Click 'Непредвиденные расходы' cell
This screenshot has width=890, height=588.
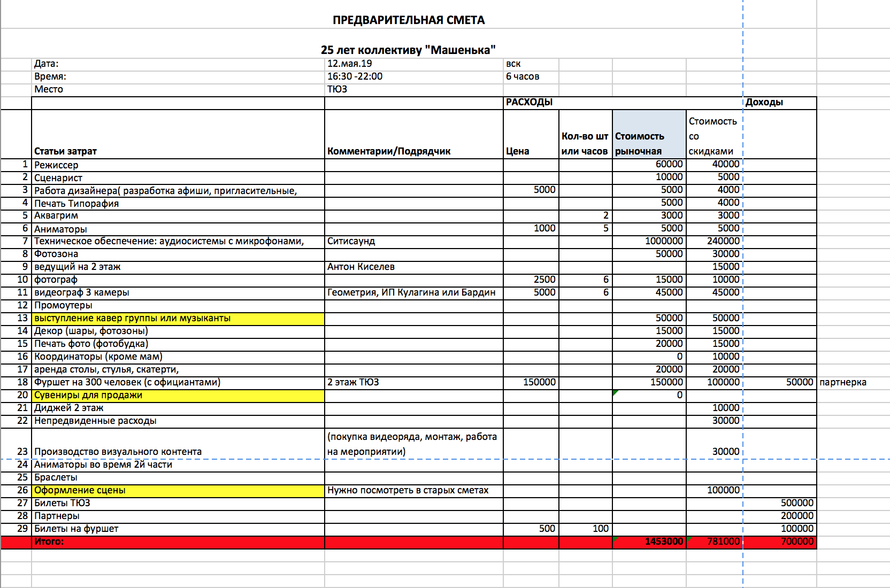(178, 421)
